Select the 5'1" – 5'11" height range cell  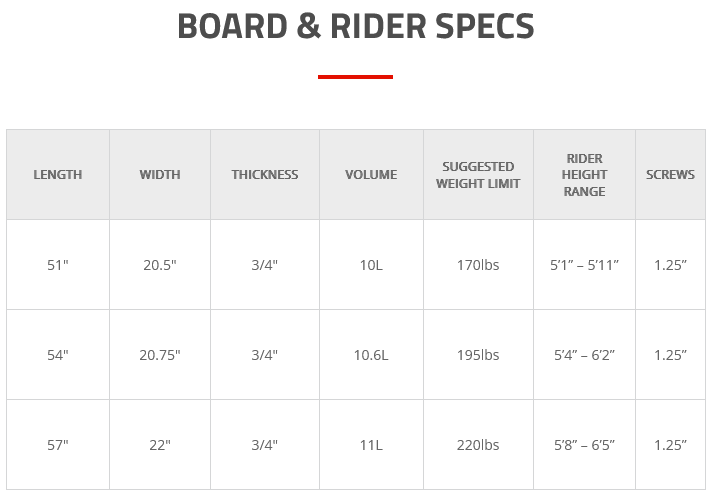(584, 265)
